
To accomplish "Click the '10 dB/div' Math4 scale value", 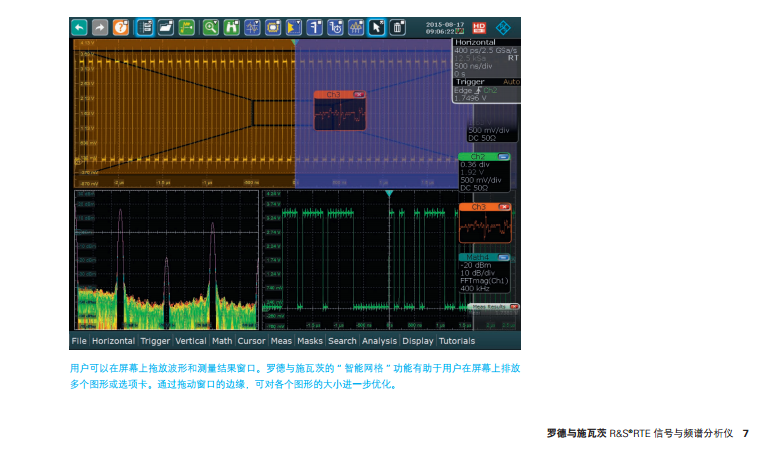I will click(478, 273).
